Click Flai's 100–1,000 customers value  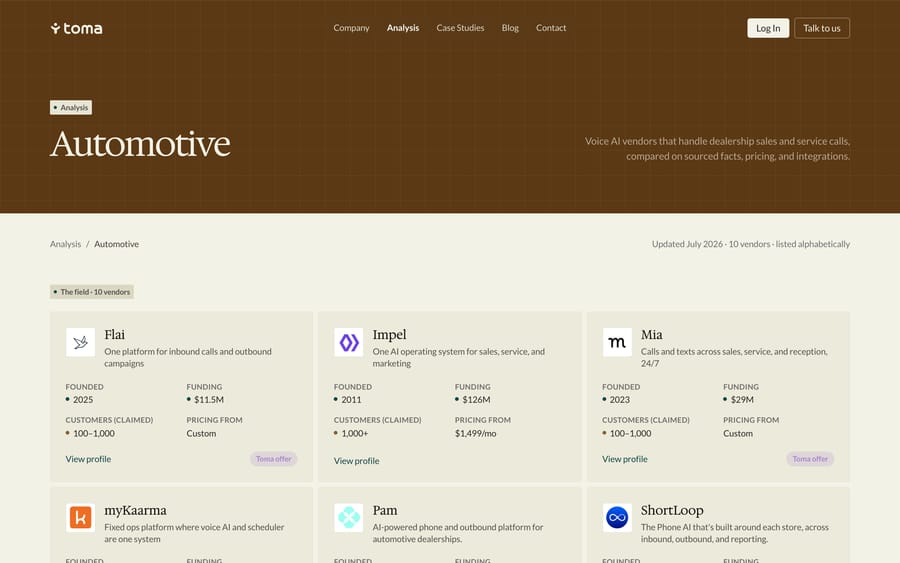click(94, 433)
